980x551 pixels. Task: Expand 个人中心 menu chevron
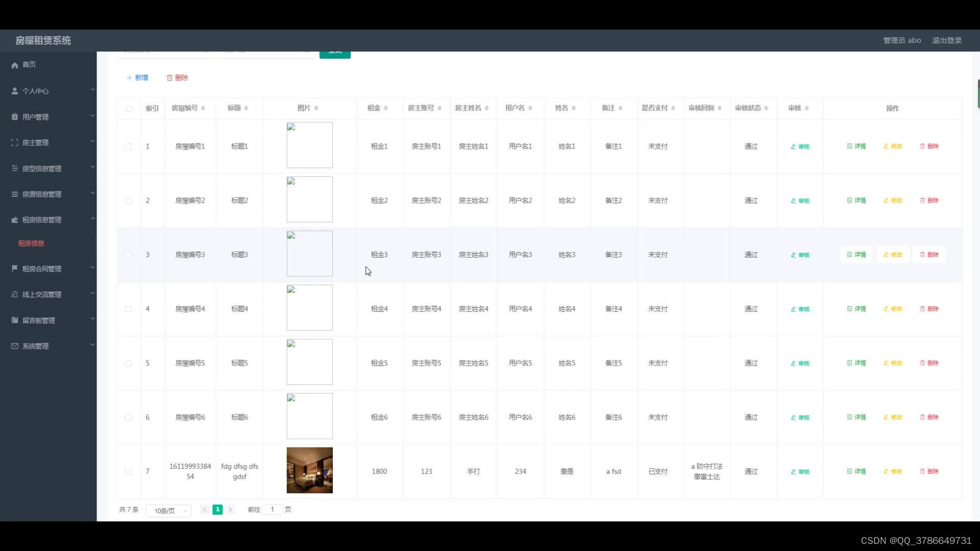point(92,90)
